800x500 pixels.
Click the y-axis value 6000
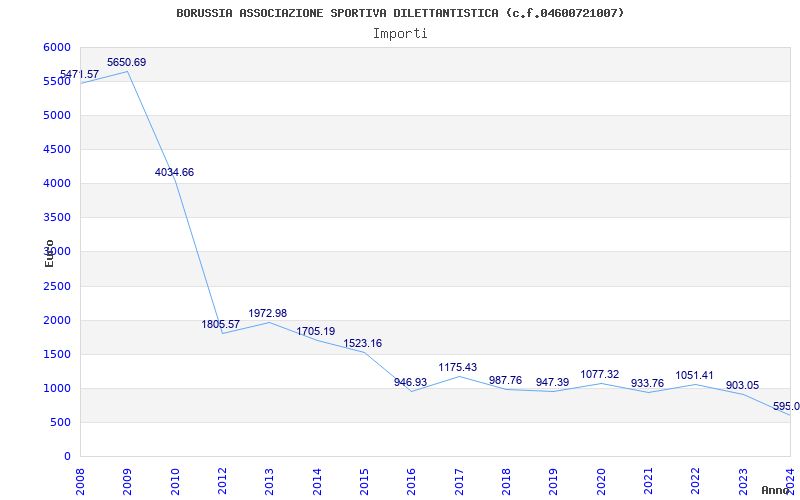click(x=57, y=47)
